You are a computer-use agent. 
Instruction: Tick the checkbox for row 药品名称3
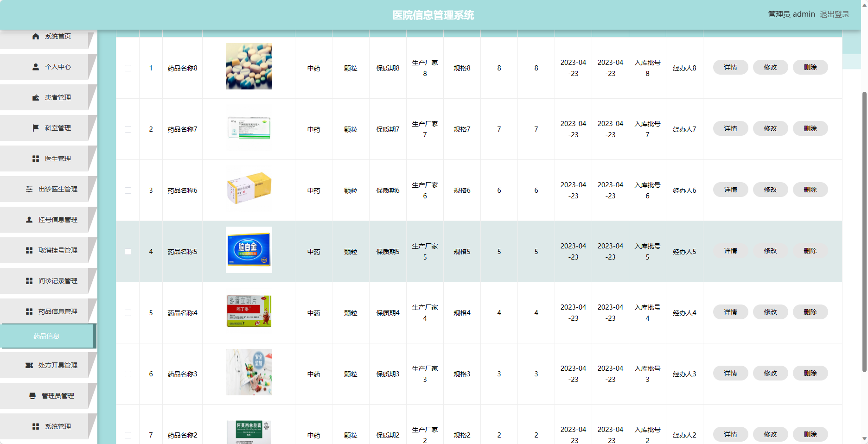tap(128, 374)
